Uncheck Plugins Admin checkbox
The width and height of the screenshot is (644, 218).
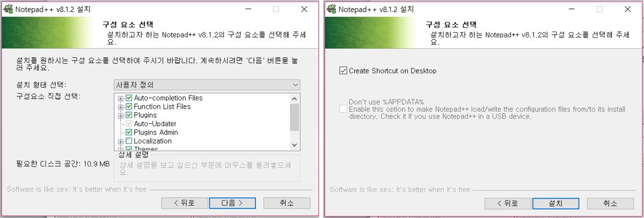(x=129, y=132)
